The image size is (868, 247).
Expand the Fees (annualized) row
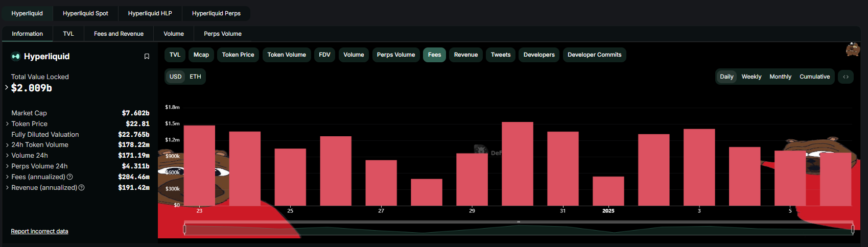(x=7, y=177)
